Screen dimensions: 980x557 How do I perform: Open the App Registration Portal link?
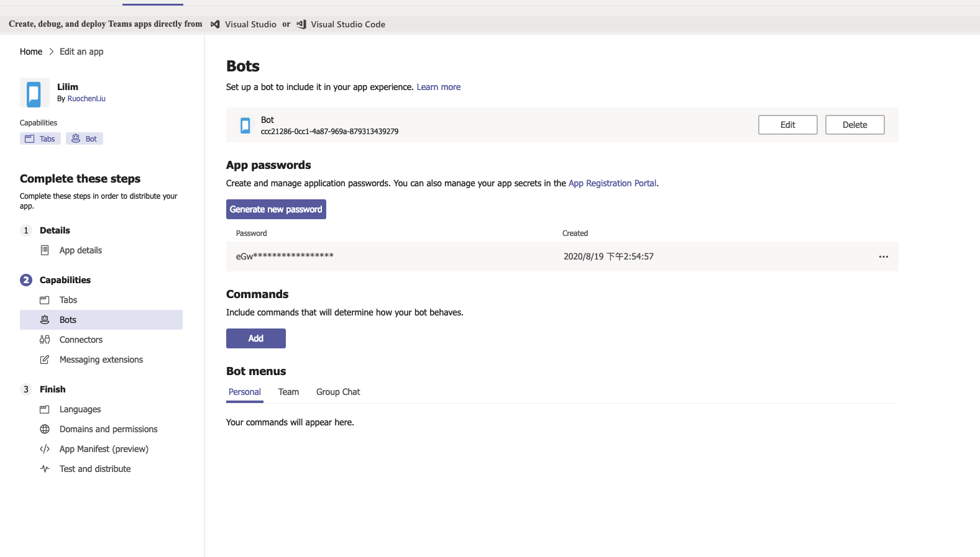[x=612, y=183]
